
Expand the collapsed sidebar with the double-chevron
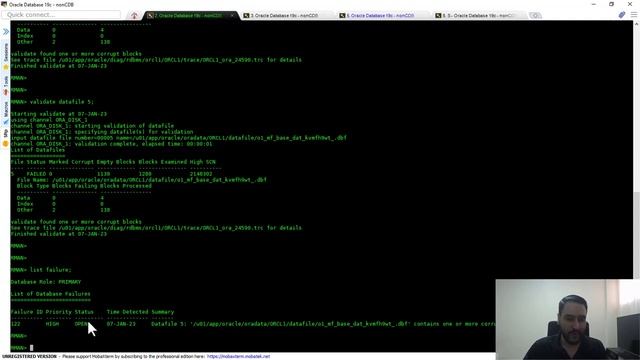[6, 31]
